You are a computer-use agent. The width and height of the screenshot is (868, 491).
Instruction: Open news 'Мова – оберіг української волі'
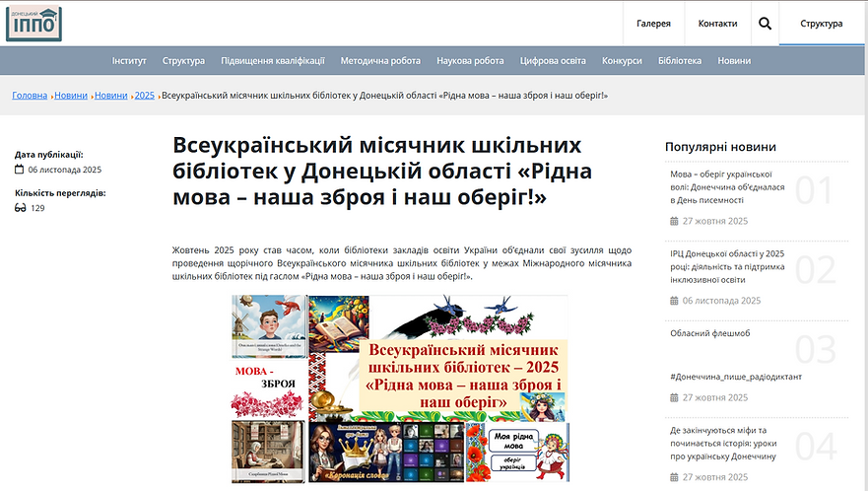pyautogui.click(x=727, y=187)
